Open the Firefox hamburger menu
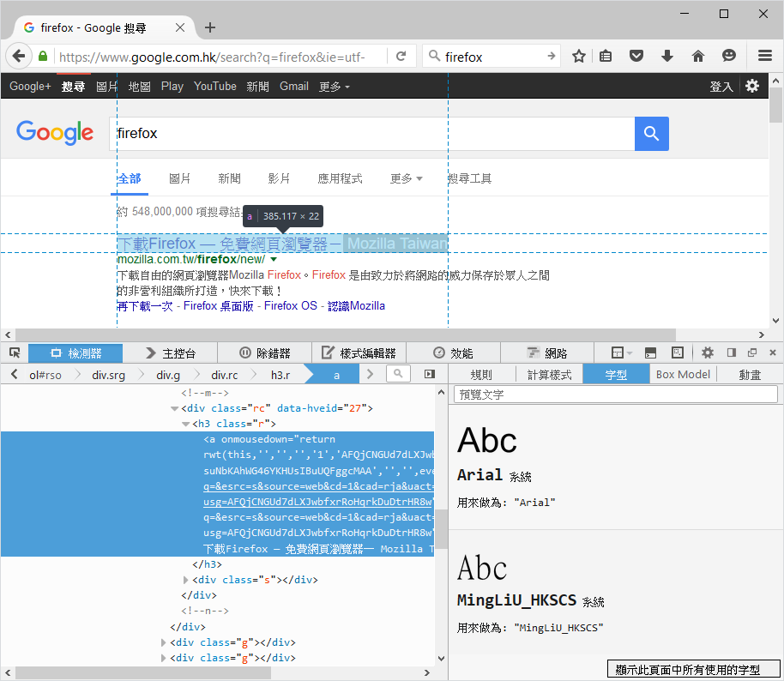This screenshot has height=681, width=784. (765, 57)
